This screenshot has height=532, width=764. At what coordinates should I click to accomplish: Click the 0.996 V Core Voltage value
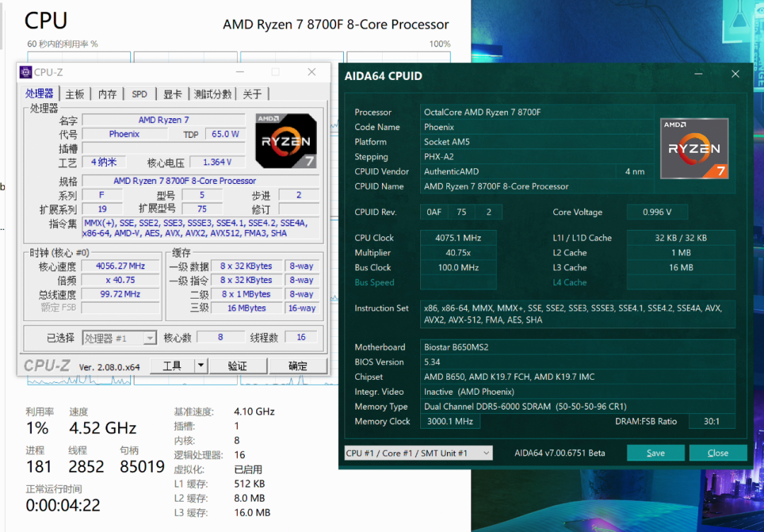657,212
